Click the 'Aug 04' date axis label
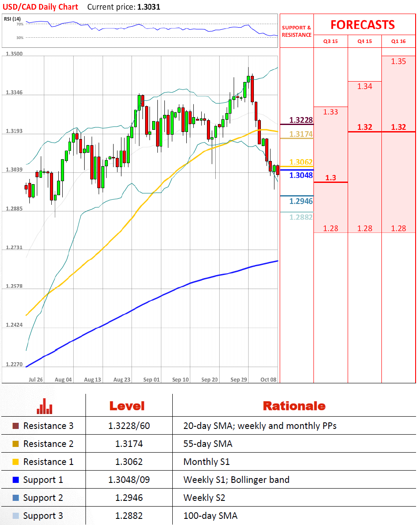The image size is (420, 525). [63, 380]
